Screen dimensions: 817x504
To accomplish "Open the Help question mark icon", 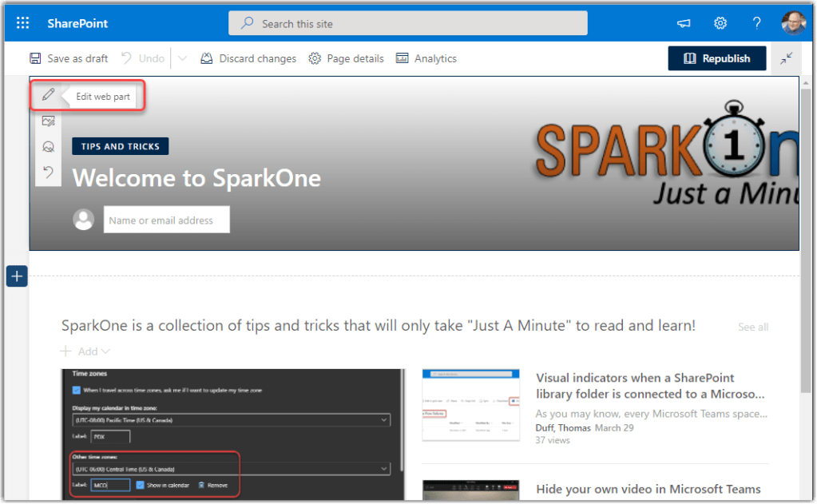I will 756,23.
